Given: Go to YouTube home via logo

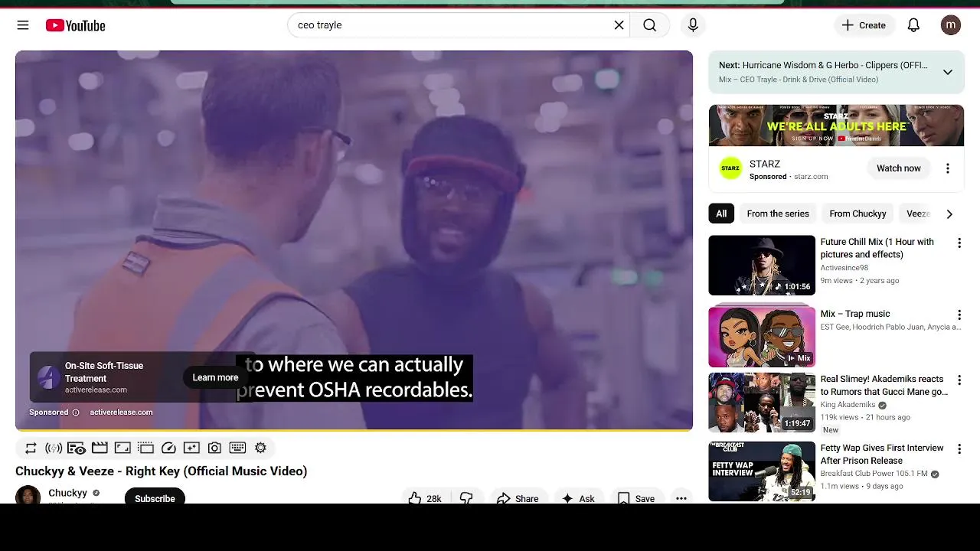Looking at the screenshot, I should click(75, 25).
